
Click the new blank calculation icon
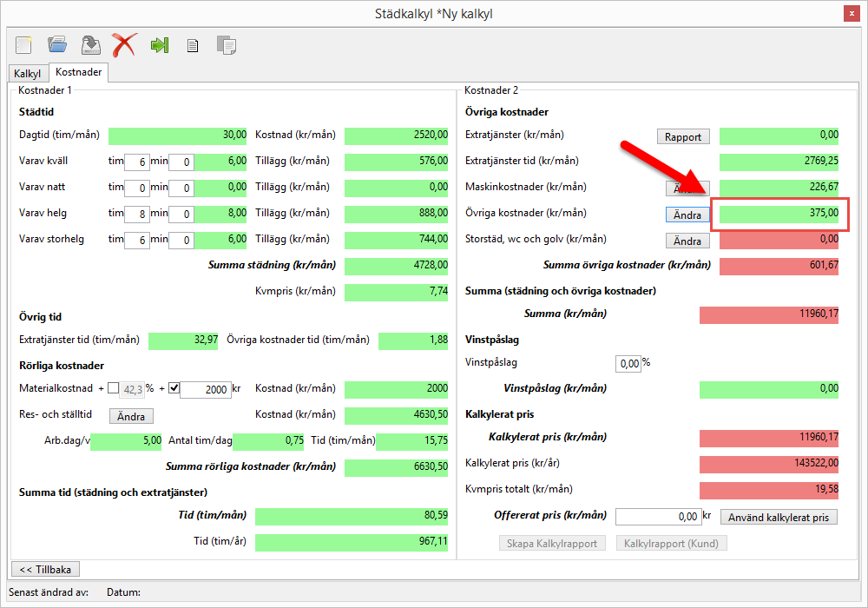click(x=23, y=44)
